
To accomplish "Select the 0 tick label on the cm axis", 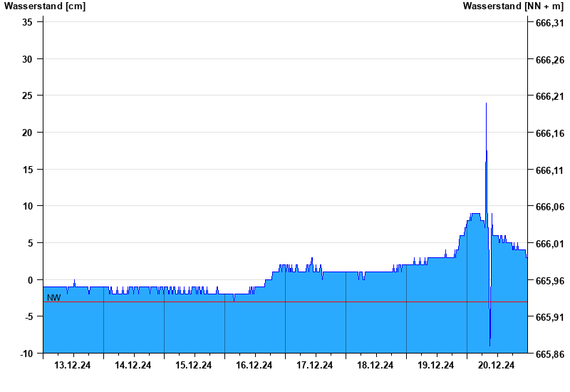I will 31,280.
